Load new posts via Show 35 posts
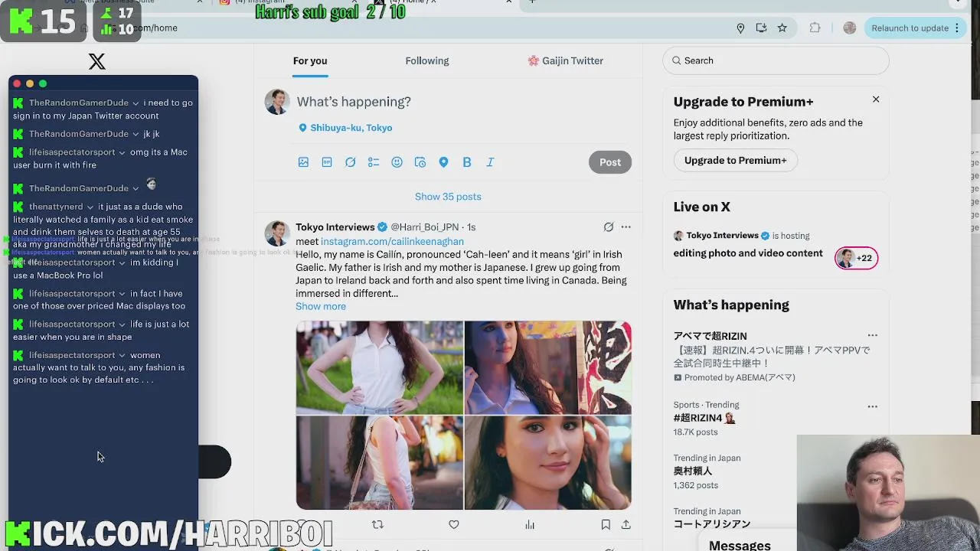This screenshot has height=551, width=980. [448, 197]
